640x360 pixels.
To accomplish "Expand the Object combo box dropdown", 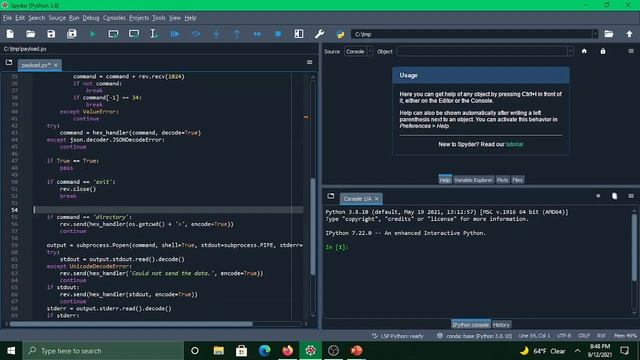I will point(570,51).
